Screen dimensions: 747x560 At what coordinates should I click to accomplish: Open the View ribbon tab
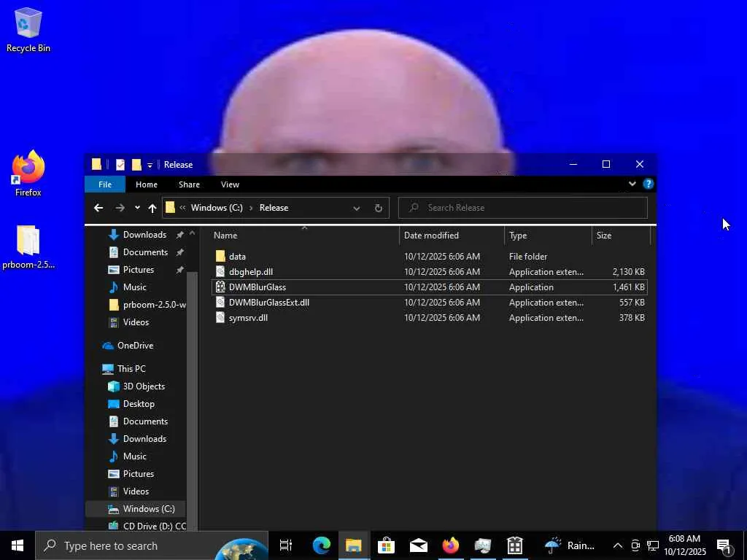[x=230, y=184]
